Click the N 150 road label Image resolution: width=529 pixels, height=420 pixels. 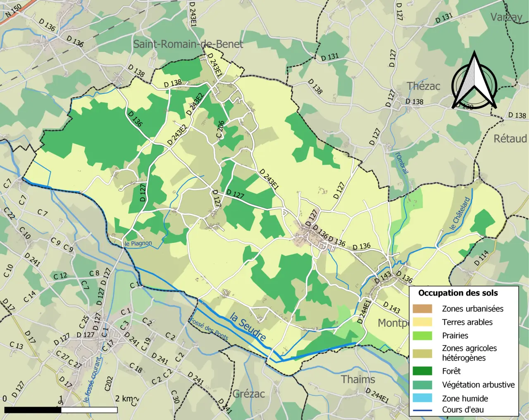(x=13, y=11)
